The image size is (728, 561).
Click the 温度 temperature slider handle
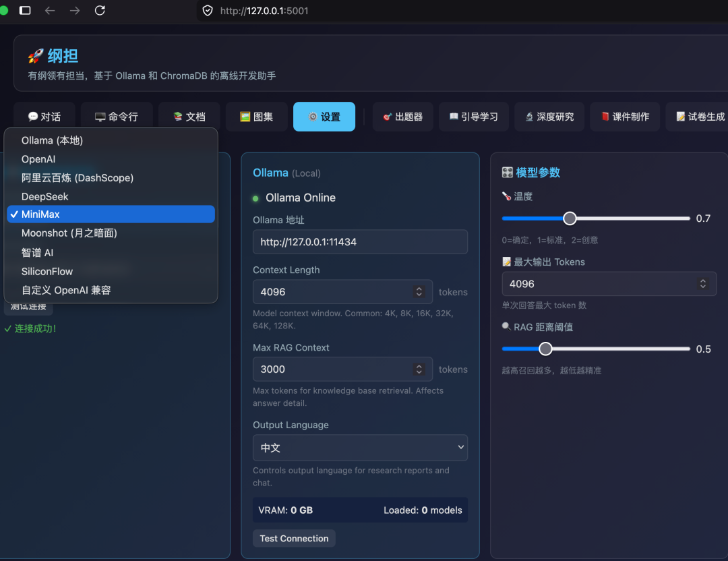coord(570,218)
